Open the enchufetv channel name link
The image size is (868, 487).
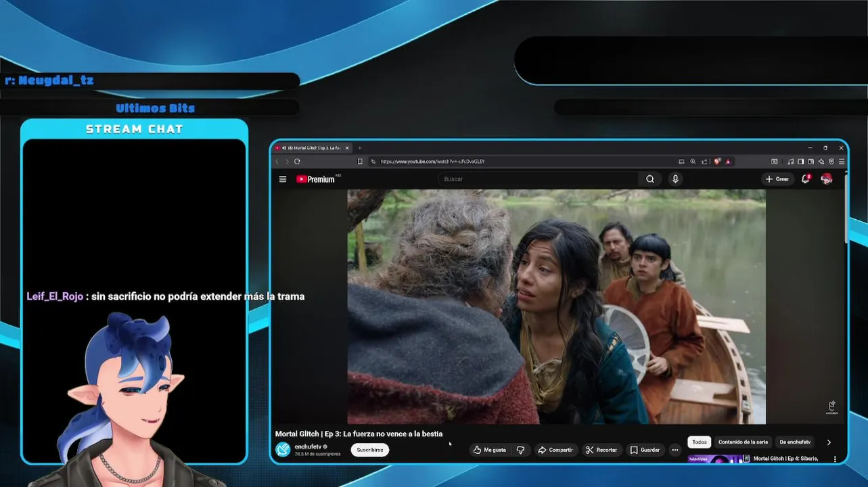point(308,446)
